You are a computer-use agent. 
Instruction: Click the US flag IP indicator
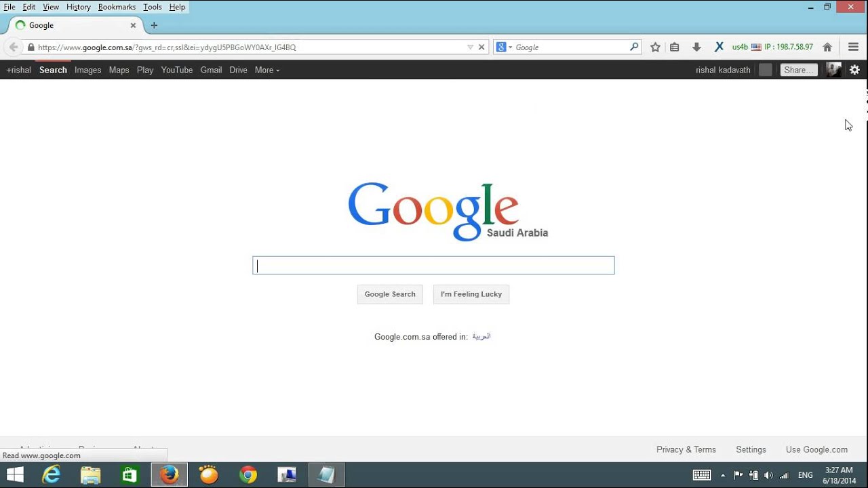coord(756,47)
